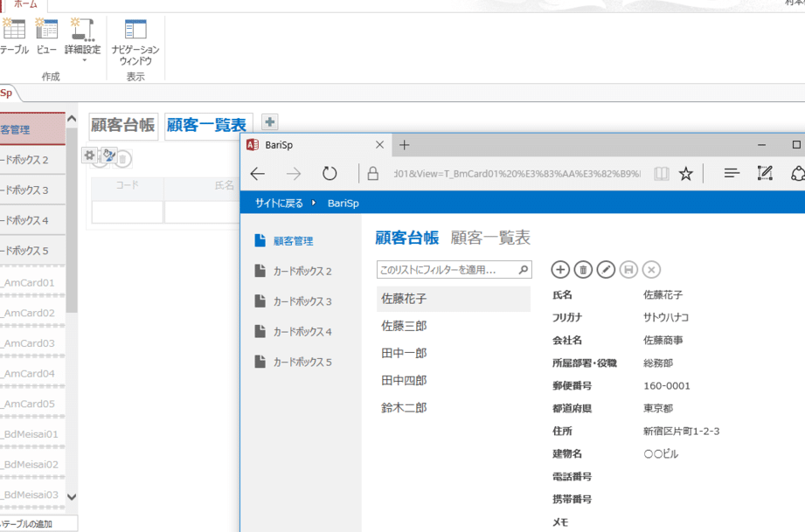Open new browser tab with plus button
This screenshot has width=805, height=532.
click(x=405, y=145)
